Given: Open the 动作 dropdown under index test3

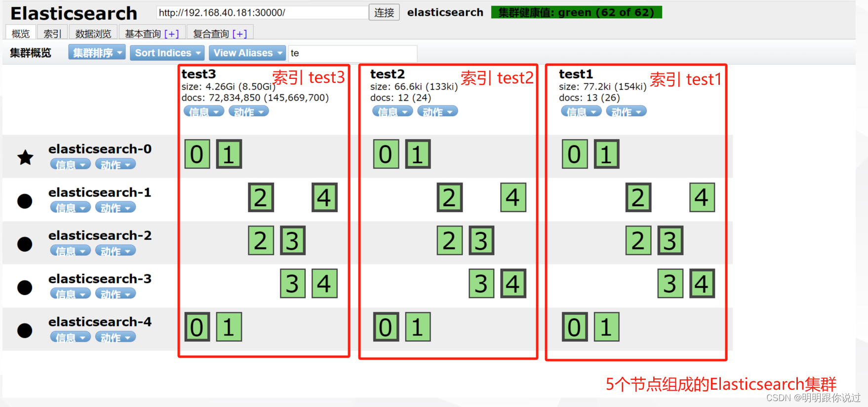Looking at the screenshot, I should click(249, 111).
